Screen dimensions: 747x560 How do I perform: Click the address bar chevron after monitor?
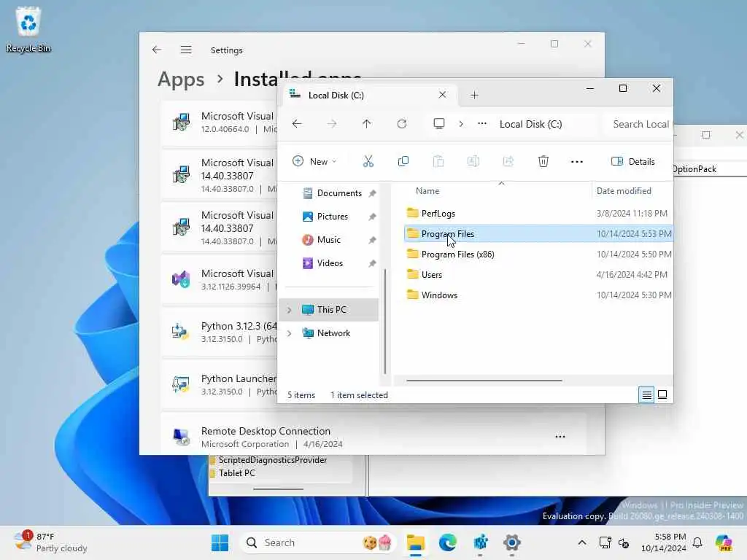(x=461, y=124)
